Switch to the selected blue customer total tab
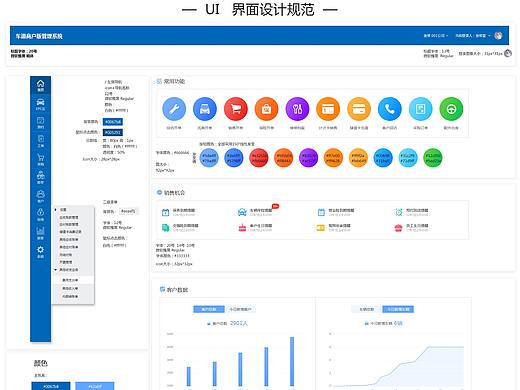520x390 pixels. pos(209,309)
